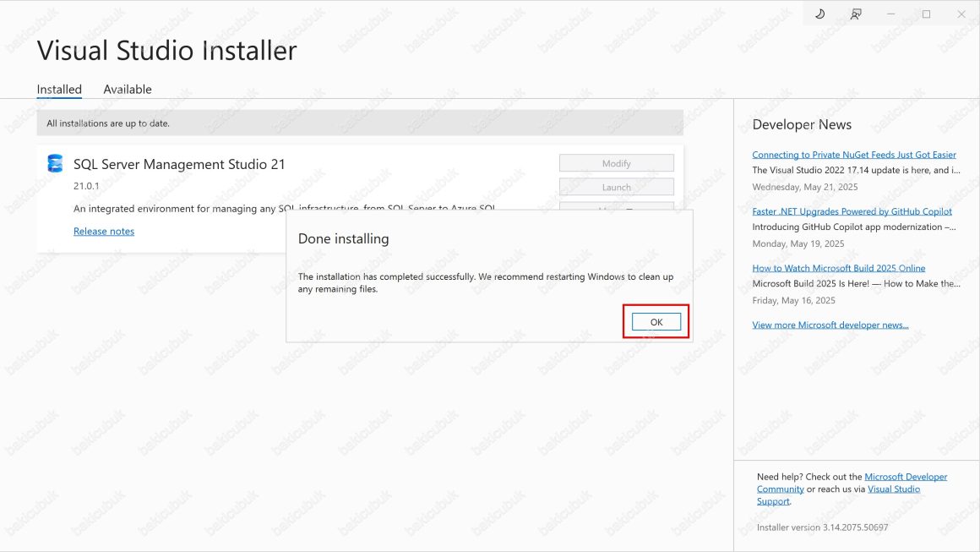
Task: Click the Modify button for SSMS 21
Action: tap(616, 162)
